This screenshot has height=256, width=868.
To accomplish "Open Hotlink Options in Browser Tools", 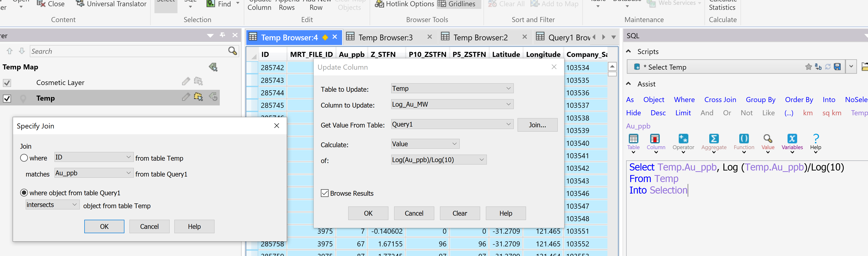I will [x=404, y=4].
